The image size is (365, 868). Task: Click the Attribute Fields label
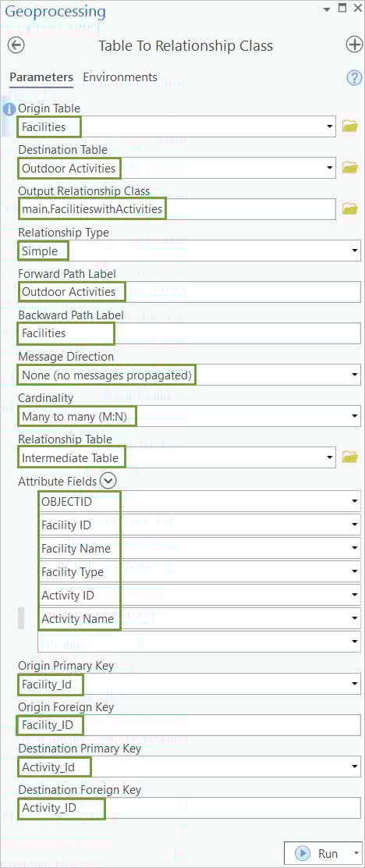coord(58,481)
